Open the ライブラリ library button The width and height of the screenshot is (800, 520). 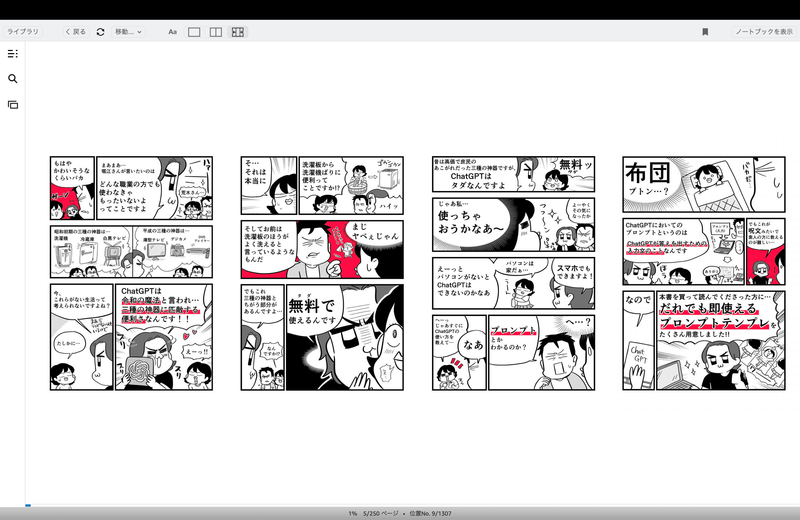coord(22,32)
